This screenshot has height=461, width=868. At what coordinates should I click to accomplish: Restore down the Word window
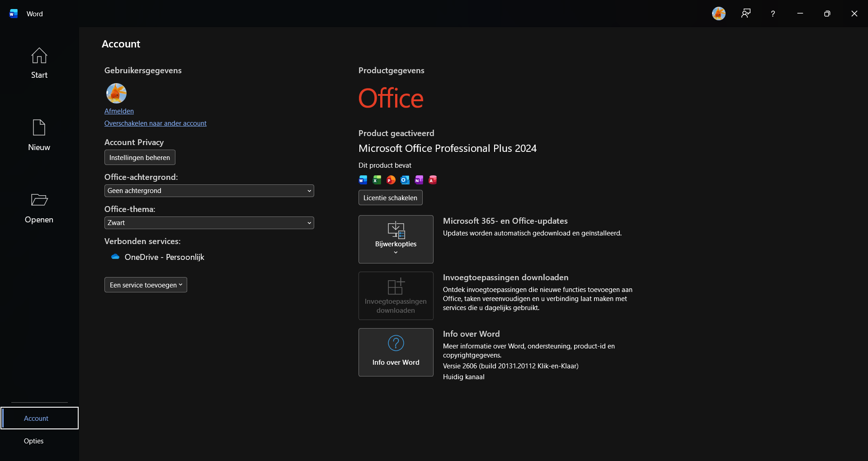(x=827, y=14)
